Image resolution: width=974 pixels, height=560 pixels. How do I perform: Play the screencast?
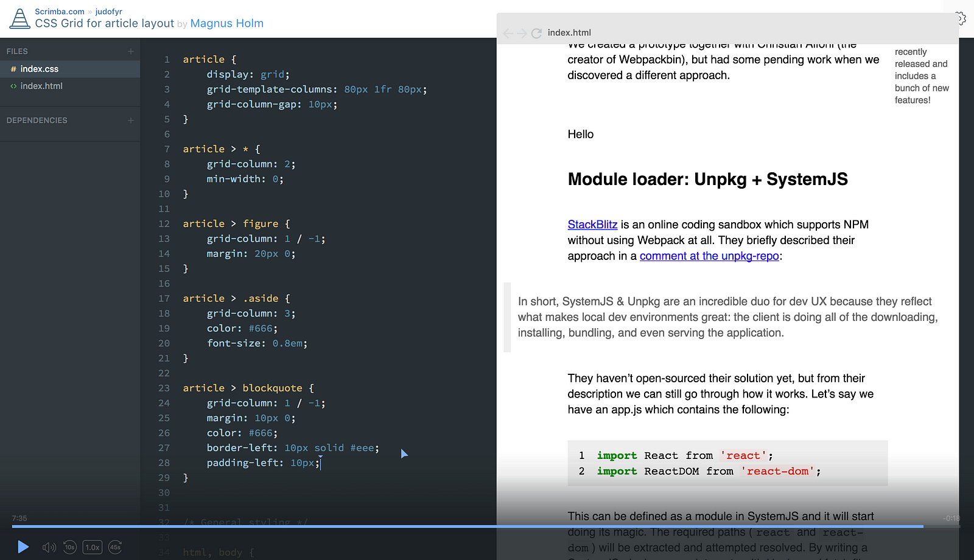23,547
